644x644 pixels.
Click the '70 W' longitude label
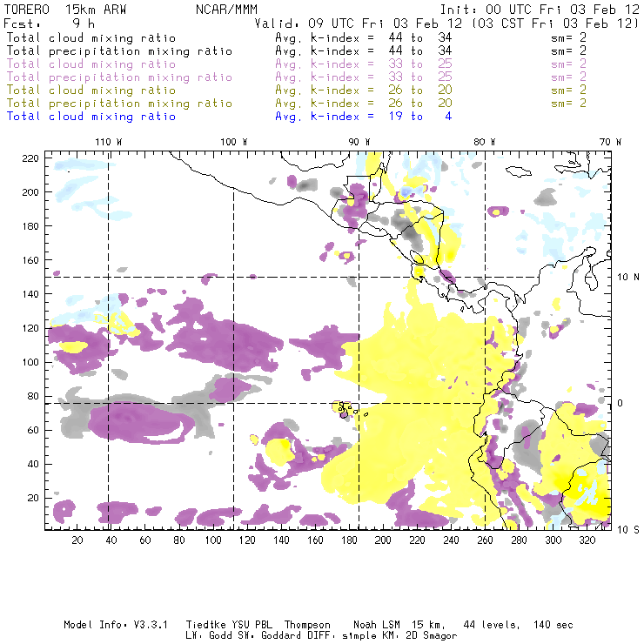coord(610,142)
